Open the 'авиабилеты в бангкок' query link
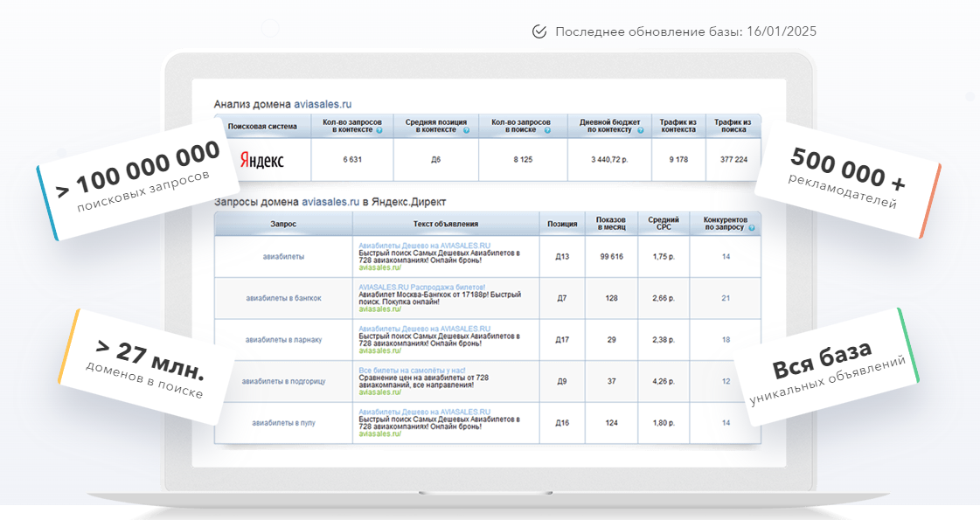 point(284,298)
